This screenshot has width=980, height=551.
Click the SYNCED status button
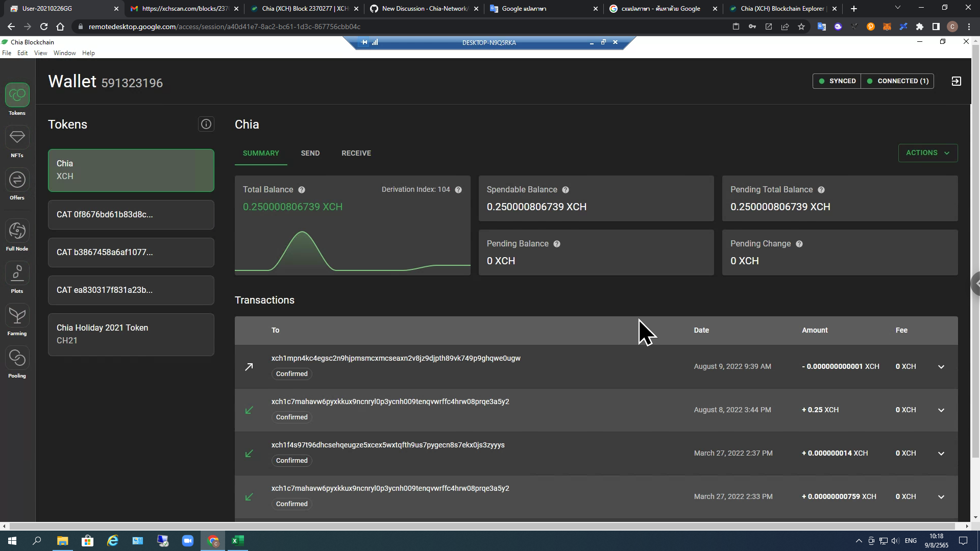837,81
